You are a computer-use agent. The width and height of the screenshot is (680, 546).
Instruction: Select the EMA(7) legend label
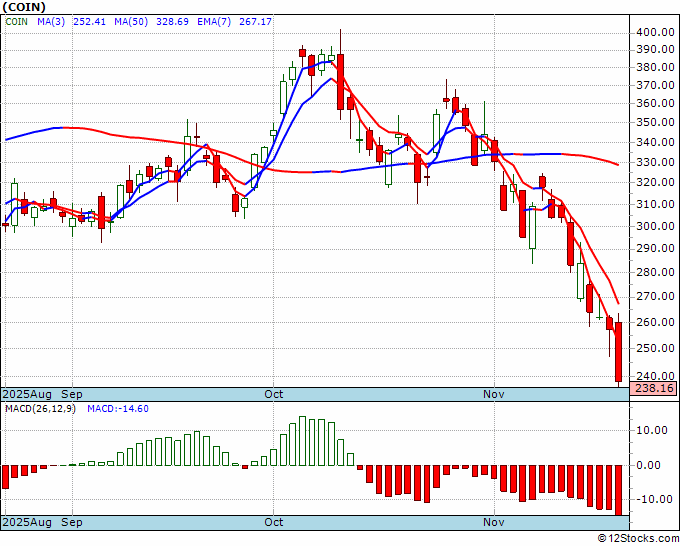214,22
